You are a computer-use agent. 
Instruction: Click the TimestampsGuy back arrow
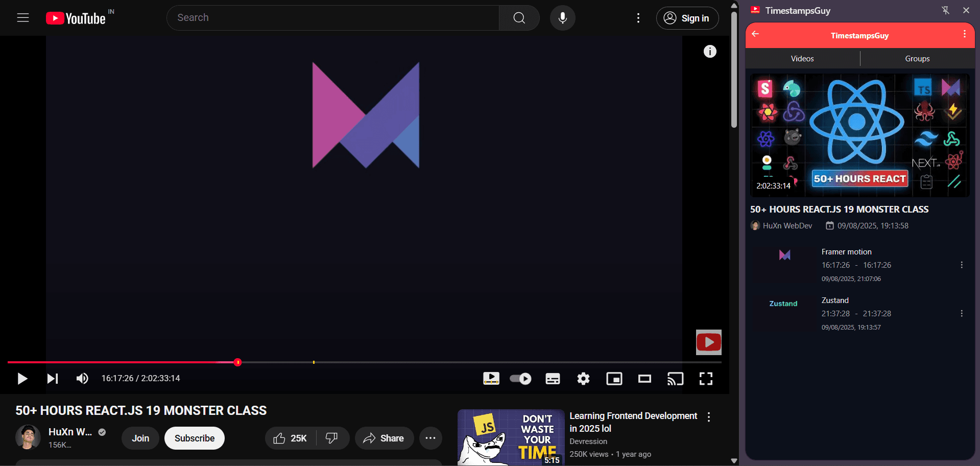[755, 34]
